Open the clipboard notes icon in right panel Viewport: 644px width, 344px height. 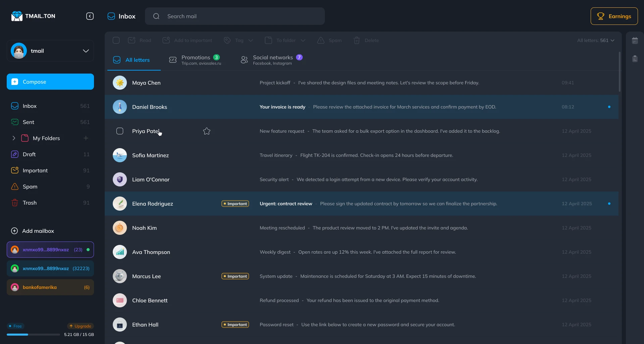click(635, 59)
